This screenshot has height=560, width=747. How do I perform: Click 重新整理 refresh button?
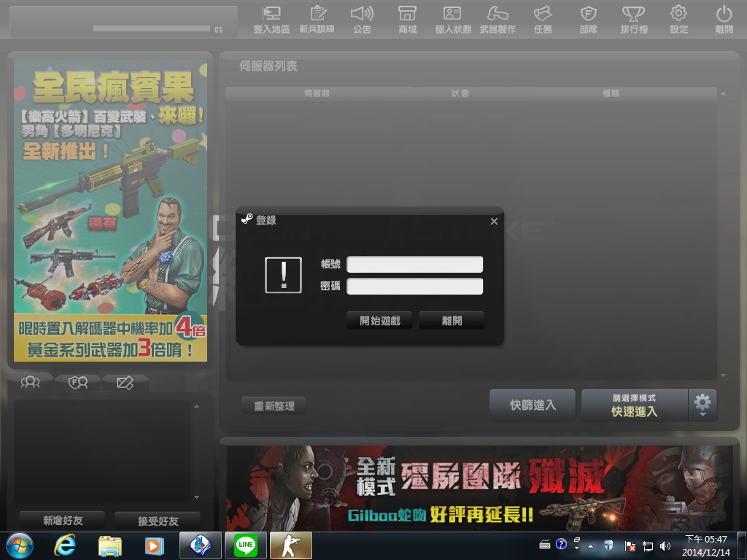pos(274,405)
